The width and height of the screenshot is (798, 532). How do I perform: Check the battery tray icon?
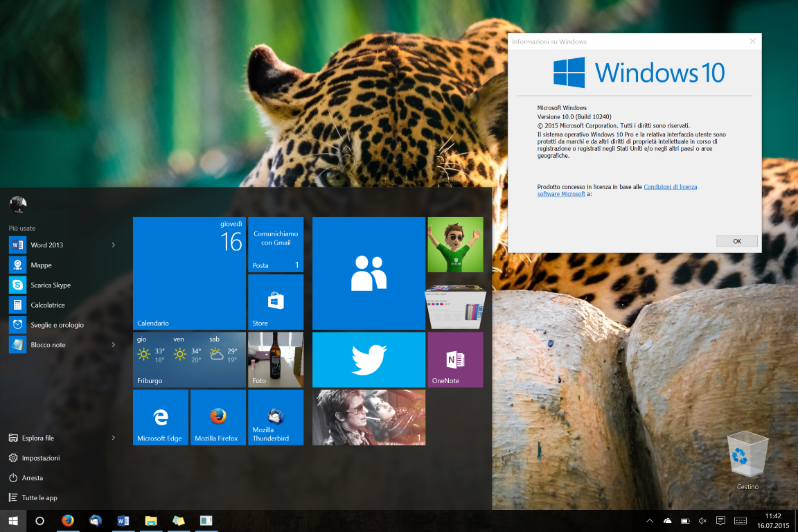click(x=685, y=521)
